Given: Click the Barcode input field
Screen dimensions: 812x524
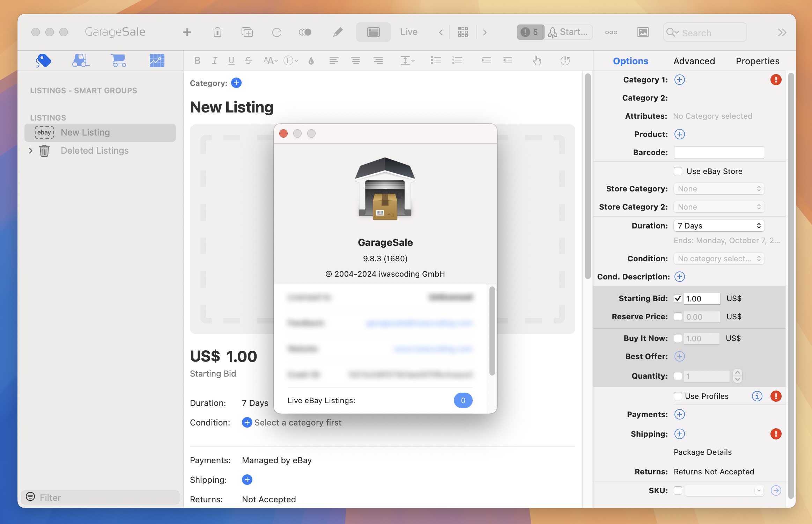Looking at the screenshot, I should pyautogui.click(x=719, y=152).
